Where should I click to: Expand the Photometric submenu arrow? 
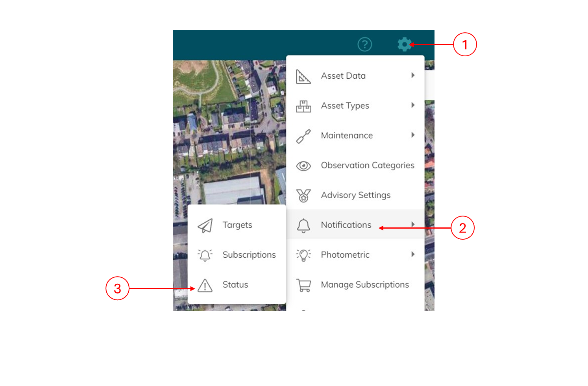point(413,254)
